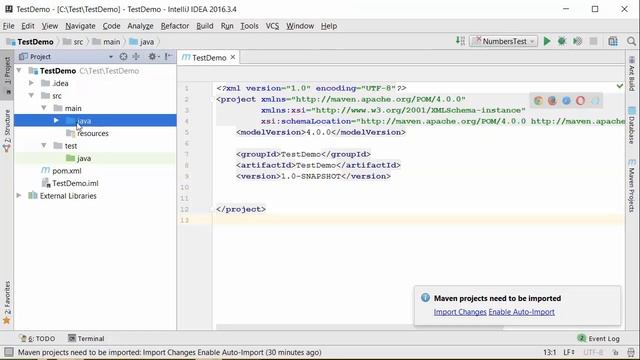The height and width of the screenshot is (360, 640).
Task: Click the main breadcrumb in navigation bar
Action: tap(107, 42)
